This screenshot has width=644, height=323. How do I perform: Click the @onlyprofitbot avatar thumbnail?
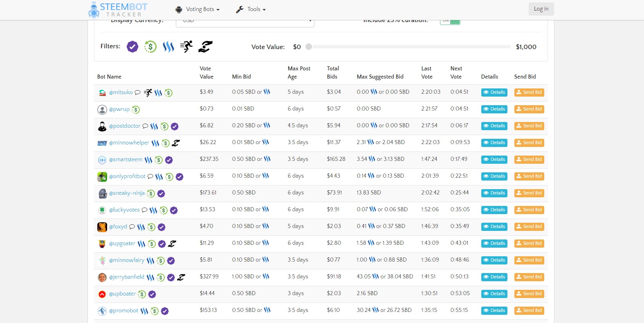pos(102,176)
